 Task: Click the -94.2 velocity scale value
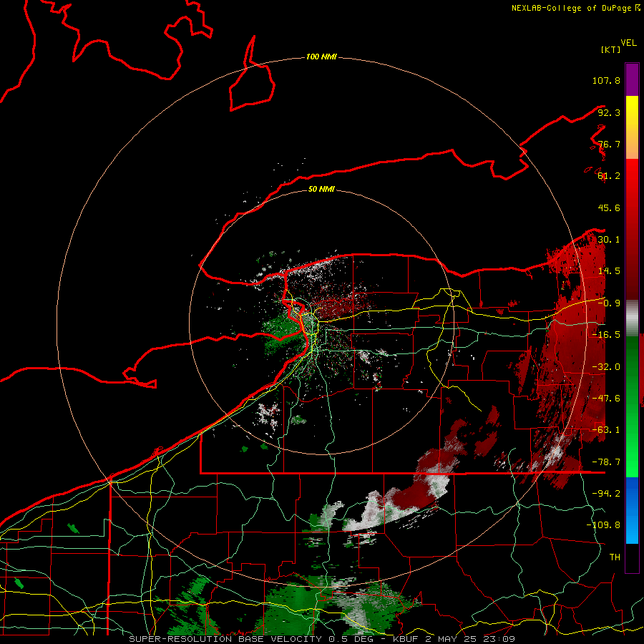606,493
